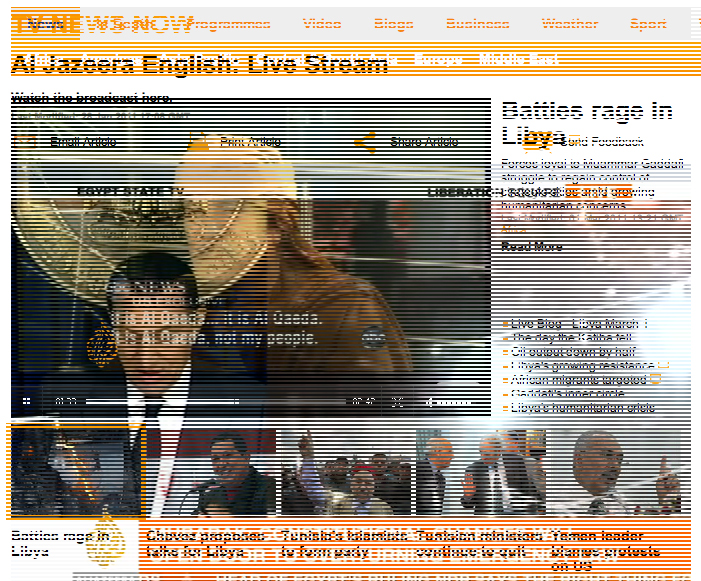
Task: Click the Email Article envelope icon
Action: pos(25,142)
